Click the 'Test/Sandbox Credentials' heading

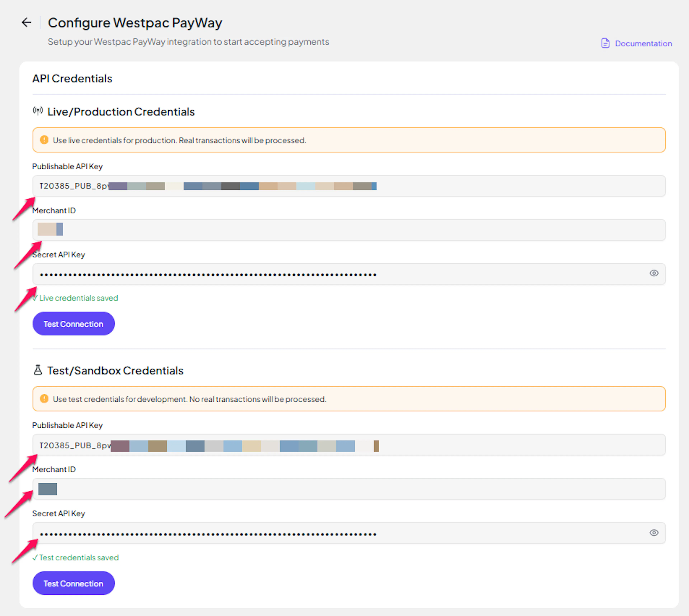pyautogui.click(x=115, y=371)
